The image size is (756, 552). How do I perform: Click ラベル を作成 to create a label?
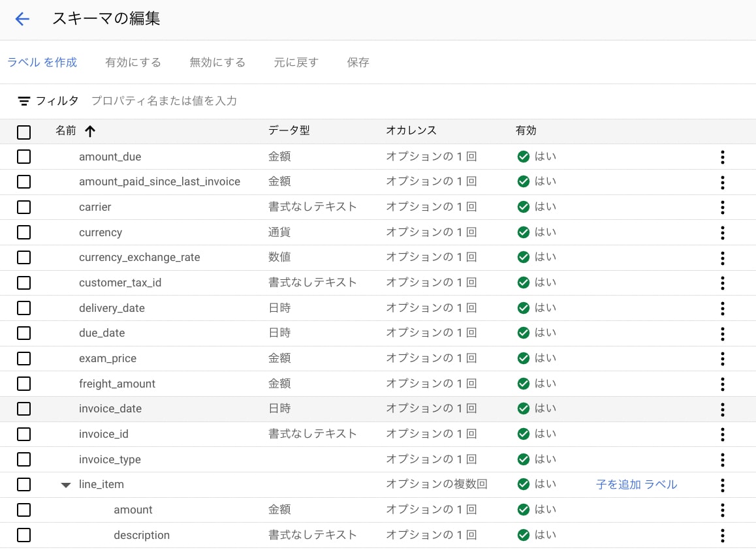coord(42,62)
